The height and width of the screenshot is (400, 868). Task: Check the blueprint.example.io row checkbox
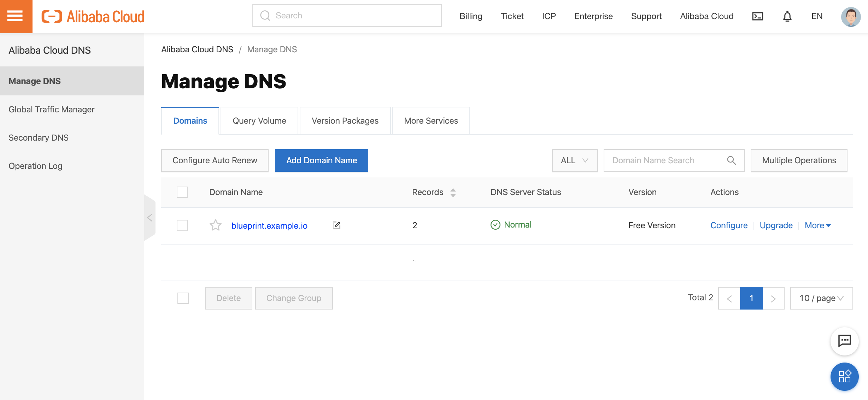182,225
